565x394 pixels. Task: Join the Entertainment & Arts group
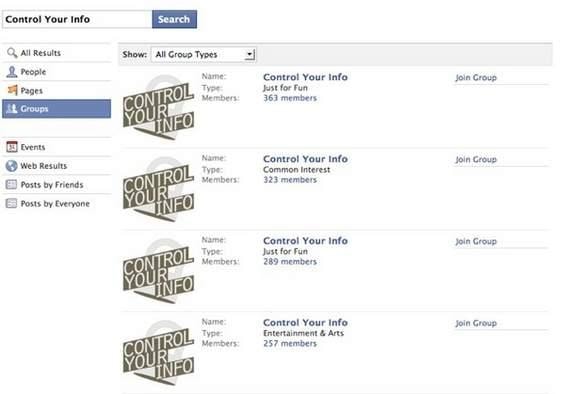476,323
